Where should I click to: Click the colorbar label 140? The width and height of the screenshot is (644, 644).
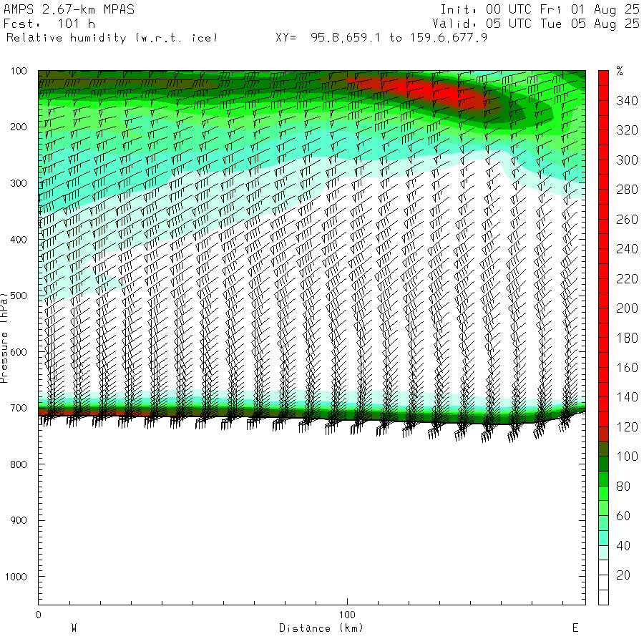click(627, 397)
